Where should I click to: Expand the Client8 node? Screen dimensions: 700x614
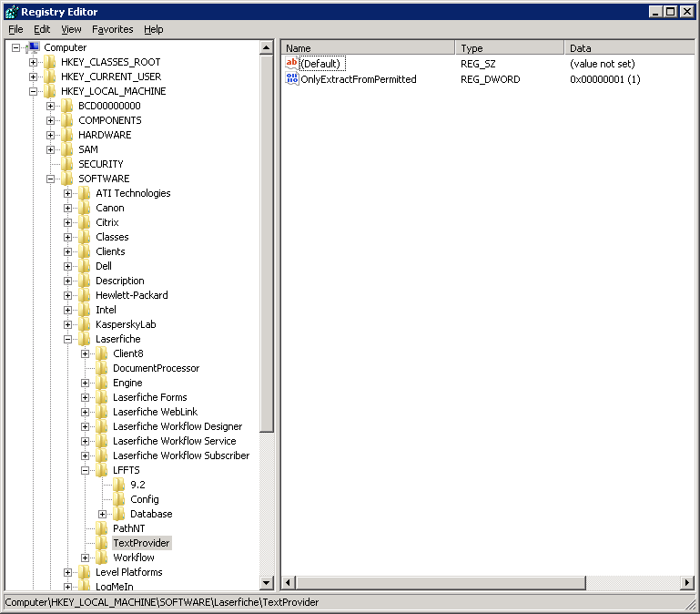pyautogui.click(x=86, y=353)
